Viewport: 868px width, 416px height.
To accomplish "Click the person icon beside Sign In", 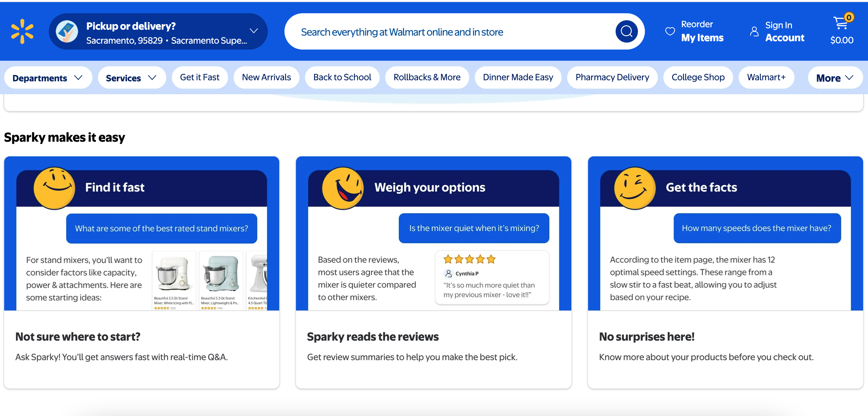I will pos(754,31).
